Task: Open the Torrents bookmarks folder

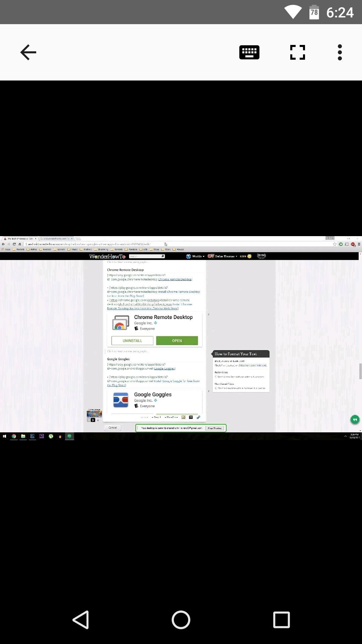Action: [117, 249]
